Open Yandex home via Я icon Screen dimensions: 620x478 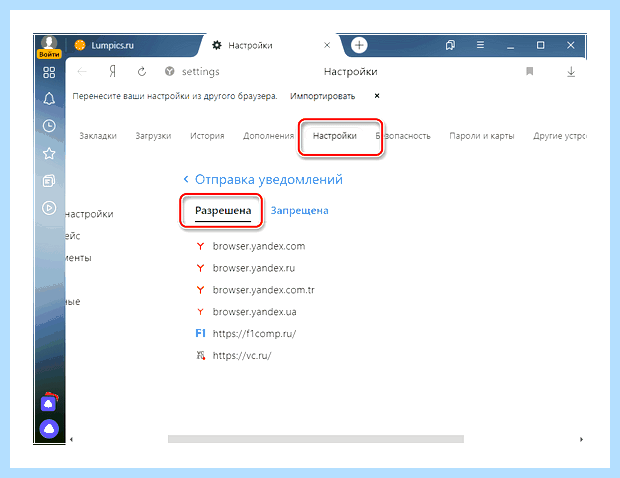(x=113, y=72)
